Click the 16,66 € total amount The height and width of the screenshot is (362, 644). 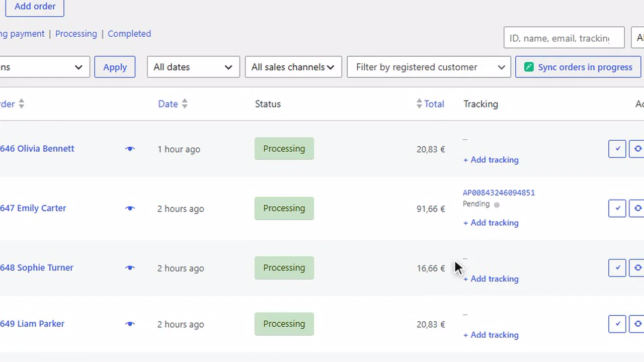[431, 268]
